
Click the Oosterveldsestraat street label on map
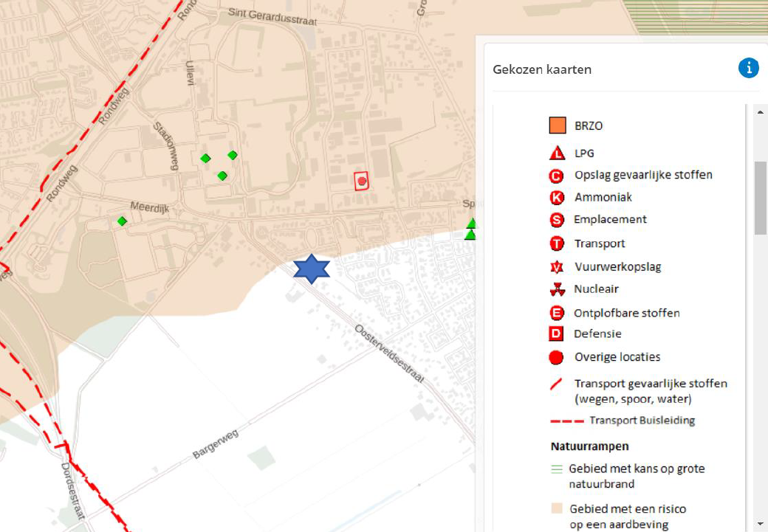(x=389, y=353)
